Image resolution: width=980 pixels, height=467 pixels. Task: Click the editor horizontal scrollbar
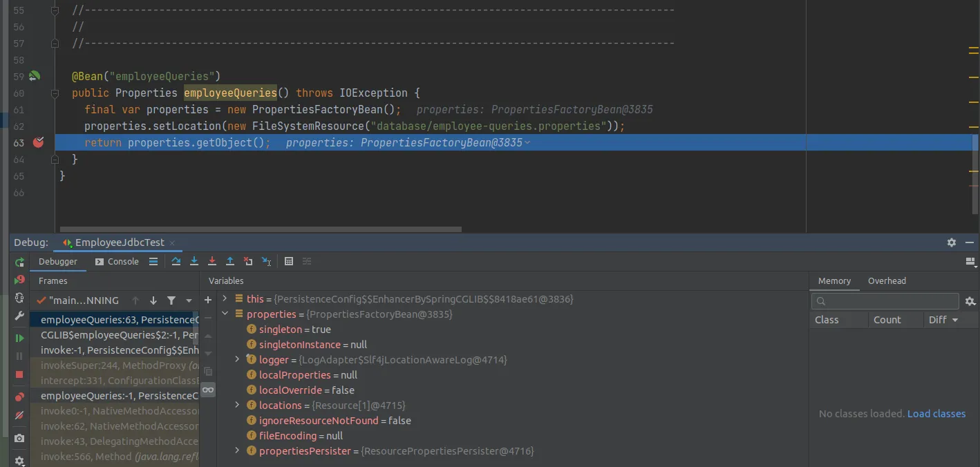261,229
